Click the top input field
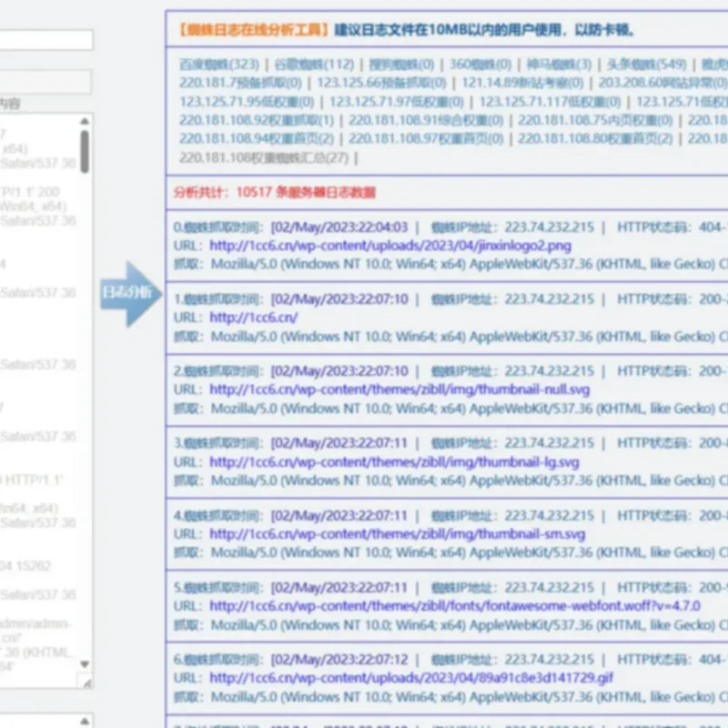The height and width of the screenshot is (728, 728). point(45,40)
